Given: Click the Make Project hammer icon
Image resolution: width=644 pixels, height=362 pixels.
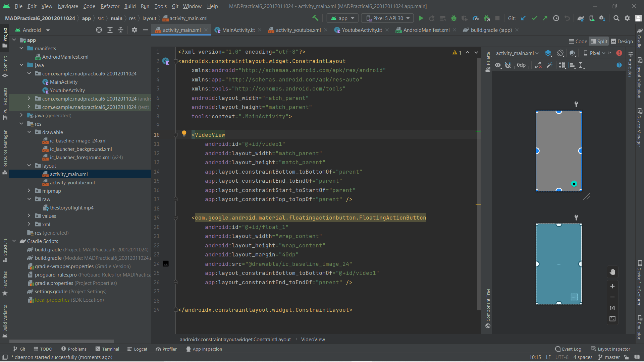Looking at the screenshot, I should [315, 18].
